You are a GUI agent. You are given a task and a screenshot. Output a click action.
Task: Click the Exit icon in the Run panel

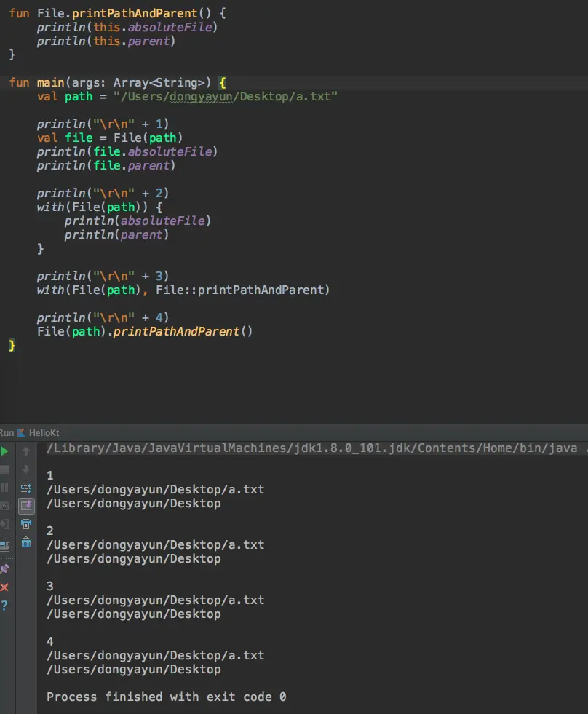click(5, 524)
